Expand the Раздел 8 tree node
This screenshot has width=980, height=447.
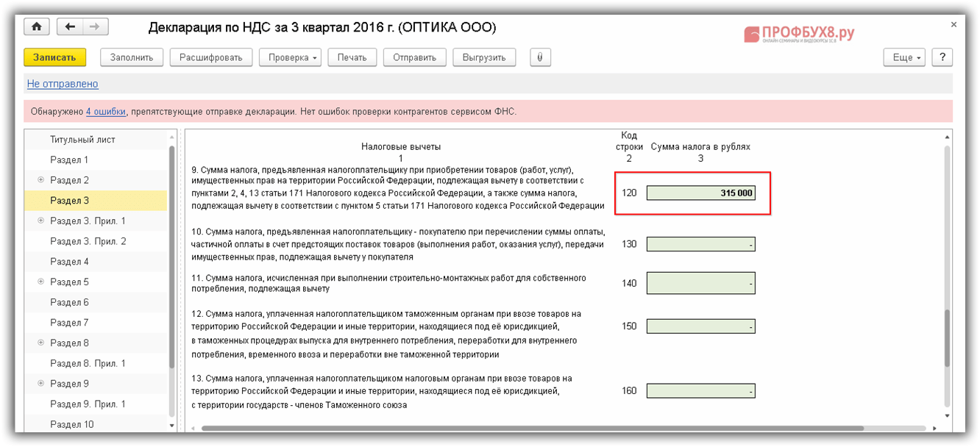[x=41, y=343]
